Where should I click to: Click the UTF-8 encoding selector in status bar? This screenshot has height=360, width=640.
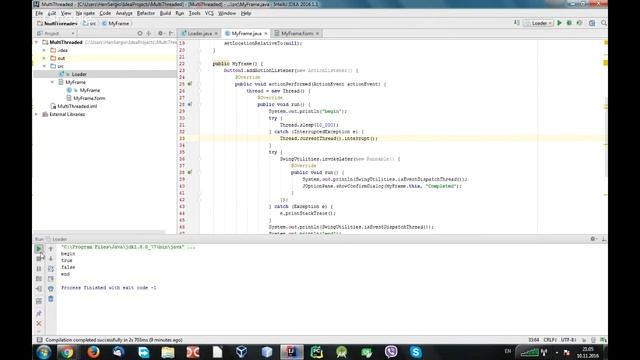click(569, 340)
